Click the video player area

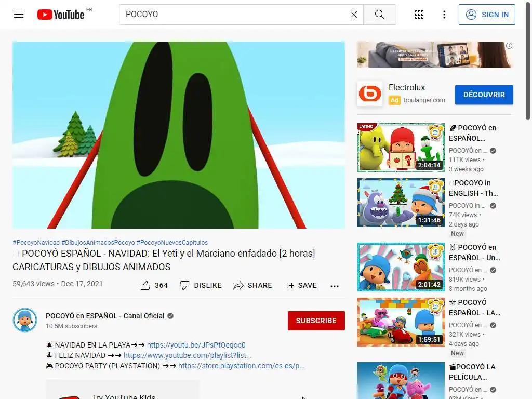point(179,135)
